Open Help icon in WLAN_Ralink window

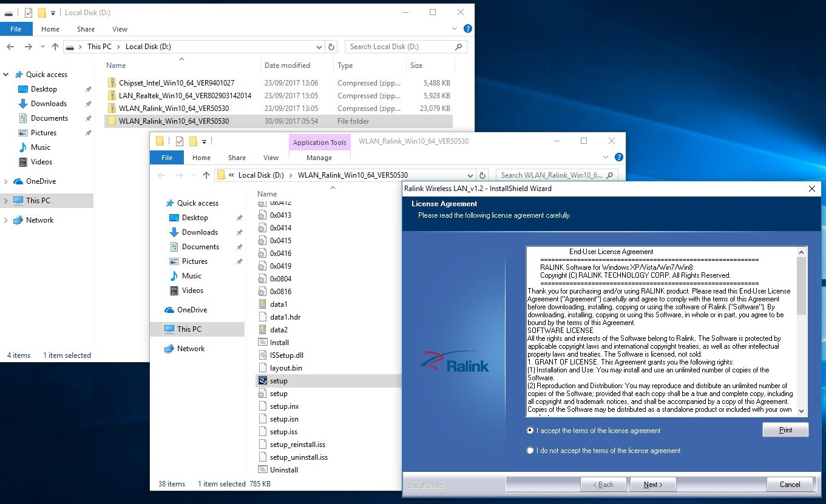tap(619, 157)
